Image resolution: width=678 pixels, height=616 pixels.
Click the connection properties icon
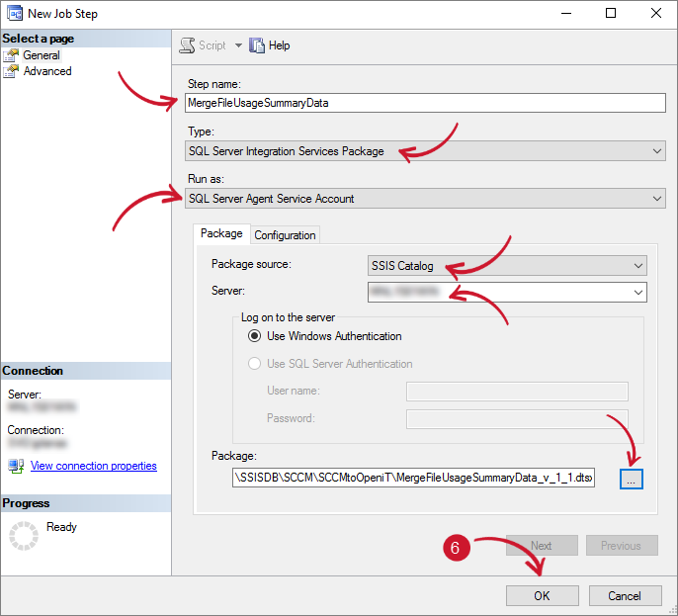[16, 466]
